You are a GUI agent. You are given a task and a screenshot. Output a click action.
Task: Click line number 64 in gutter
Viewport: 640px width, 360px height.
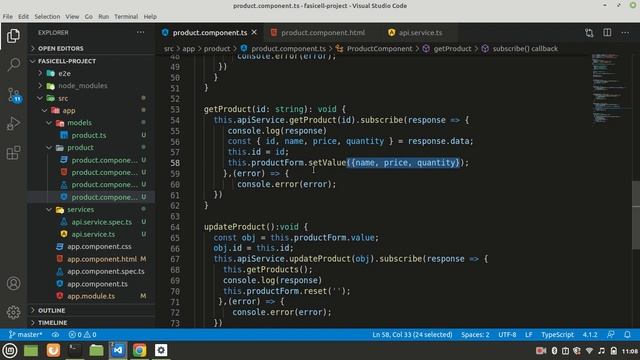pyautogui.click(x=175, y=227)
